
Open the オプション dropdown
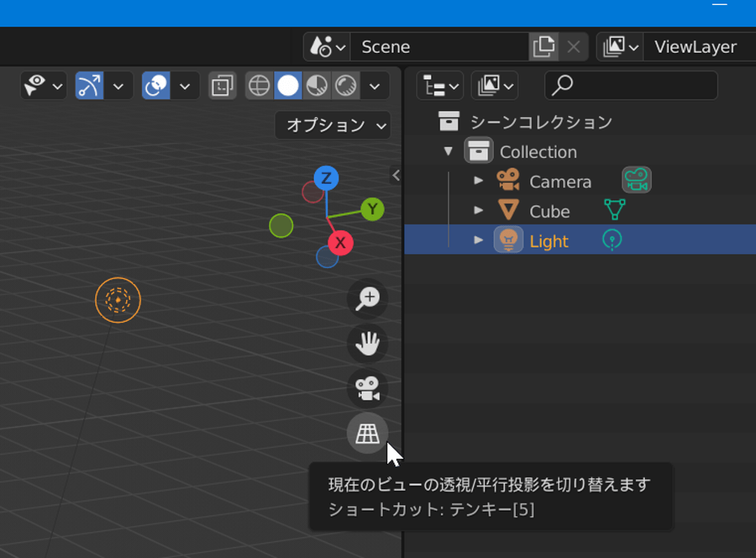(x=333, y=125)
